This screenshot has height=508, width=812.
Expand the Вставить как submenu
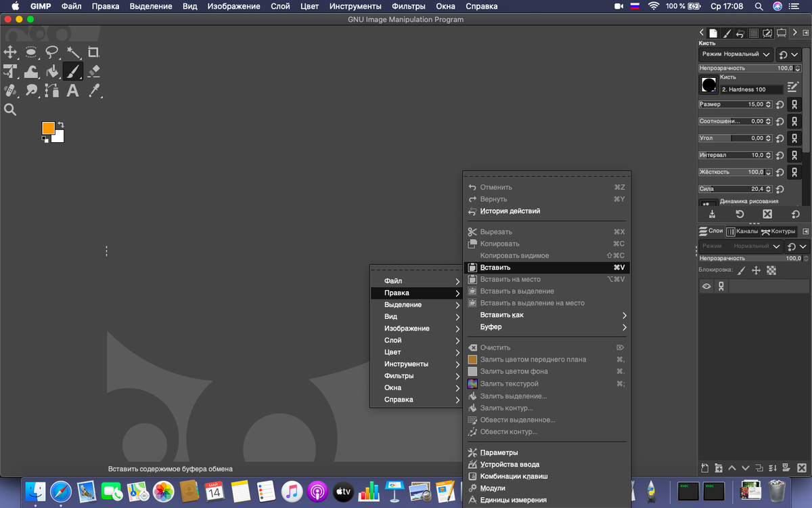547,315
